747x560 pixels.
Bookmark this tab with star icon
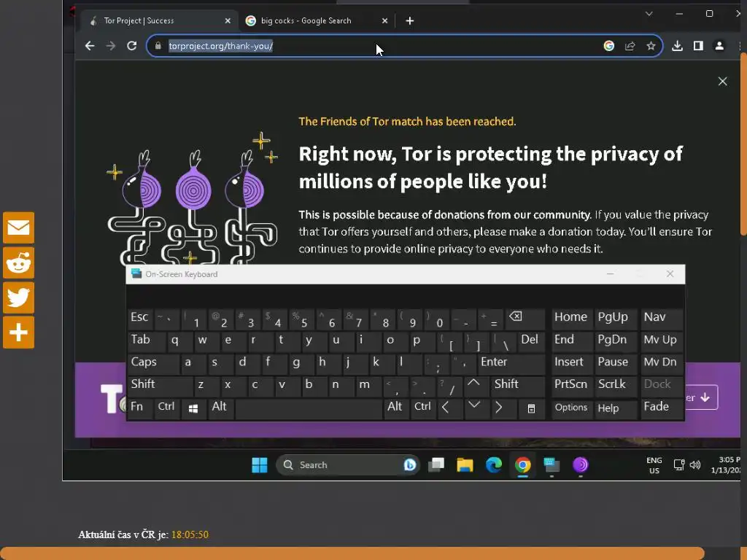(x=651, y=46)
